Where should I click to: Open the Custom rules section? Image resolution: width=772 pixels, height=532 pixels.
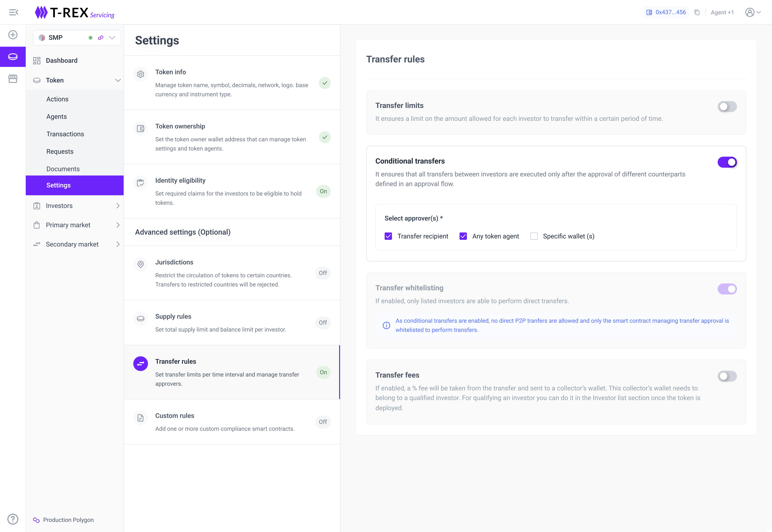(232, 422)
